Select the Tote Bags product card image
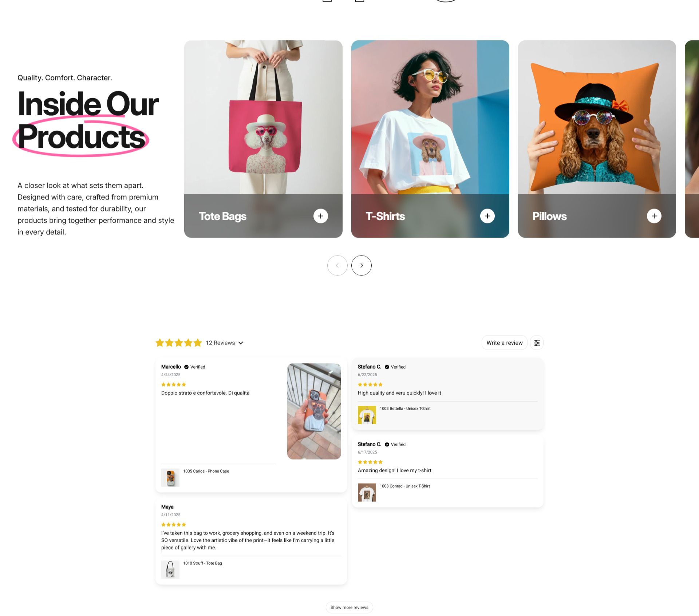699x616 pixels. (x=263, y=117)
